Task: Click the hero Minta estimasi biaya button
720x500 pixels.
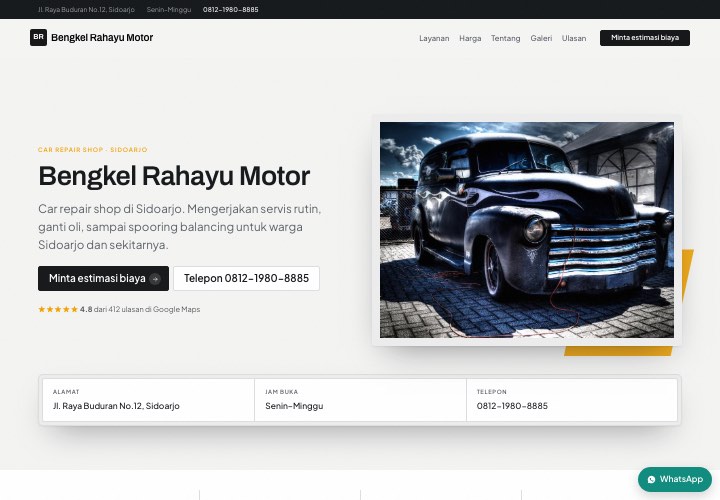Action: [x=103, y=278]
